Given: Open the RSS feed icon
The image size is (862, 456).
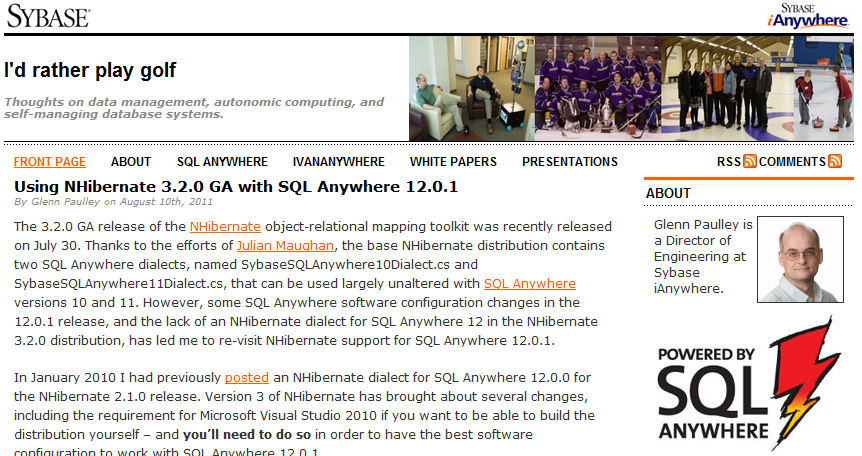Looking at the screenshot, I should pos(750,161).
